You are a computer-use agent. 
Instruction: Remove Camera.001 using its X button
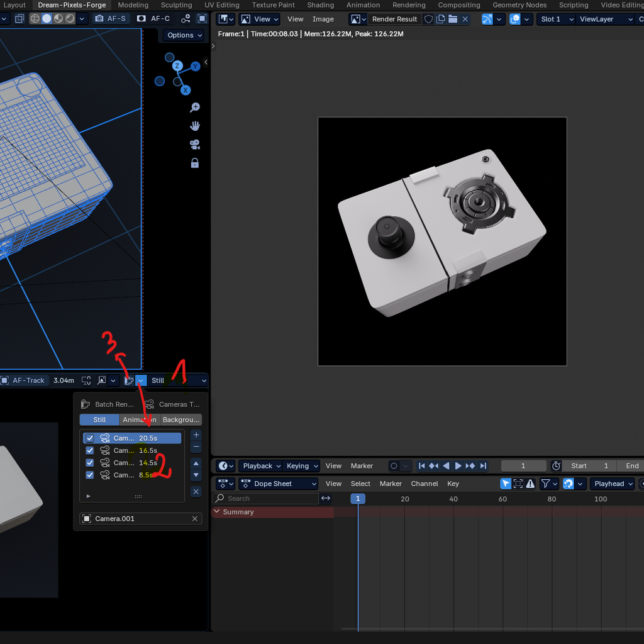[x=196, y=518]
